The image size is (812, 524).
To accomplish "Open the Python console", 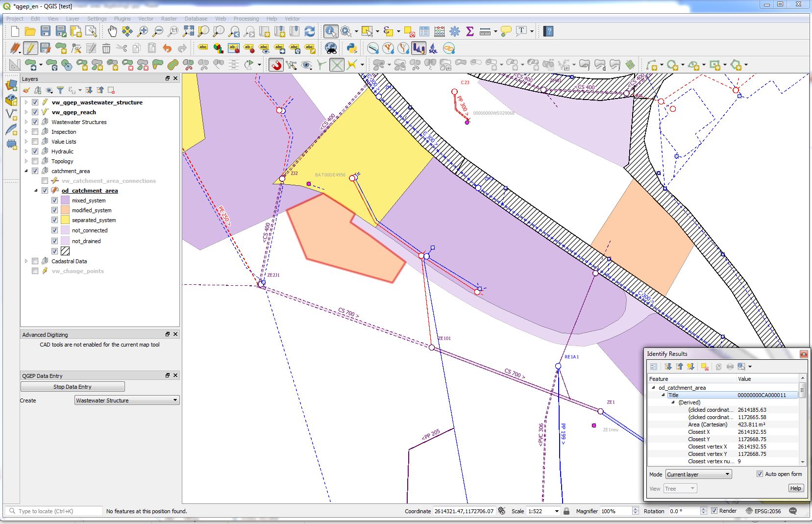I will [x=352, y=48].
